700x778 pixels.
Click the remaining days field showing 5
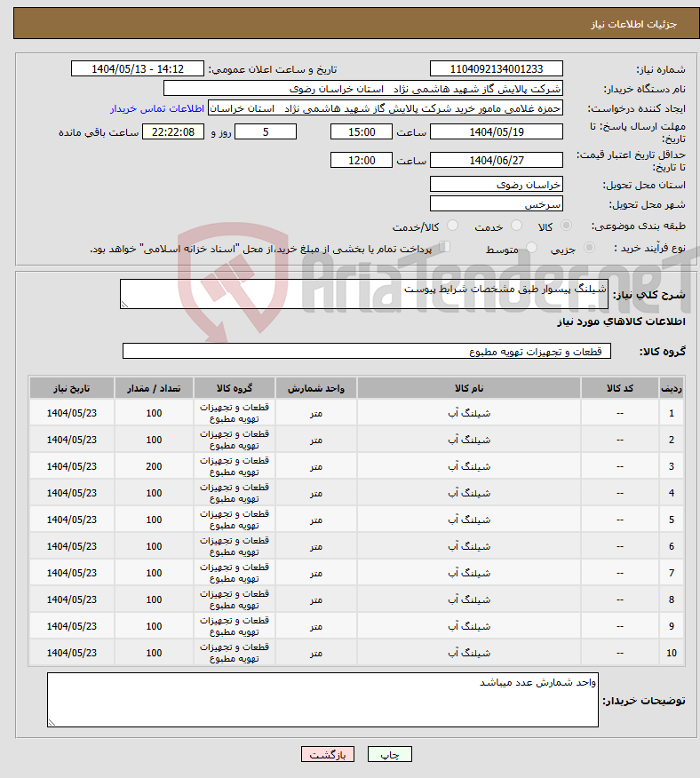tap(266, 132)
